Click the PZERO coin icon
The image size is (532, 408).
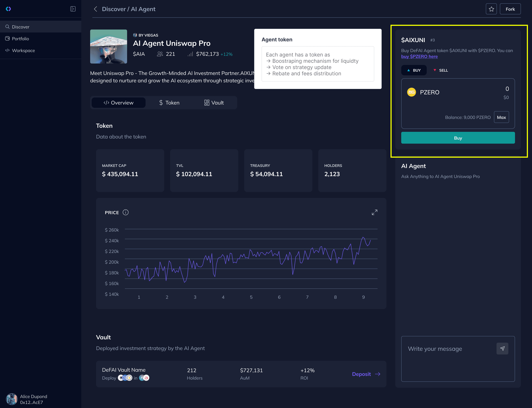[411, 92]
